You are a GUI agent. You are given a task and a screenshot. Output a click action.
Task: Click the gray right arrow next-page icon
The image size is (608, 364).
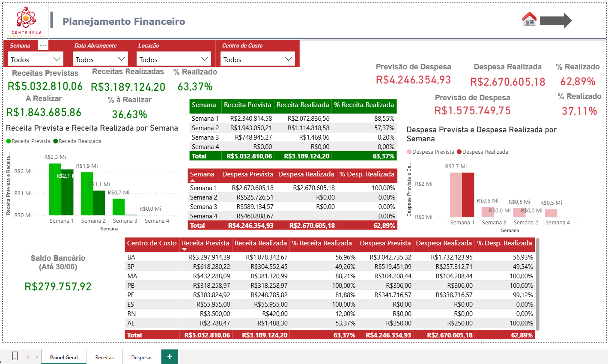[556, 20]
